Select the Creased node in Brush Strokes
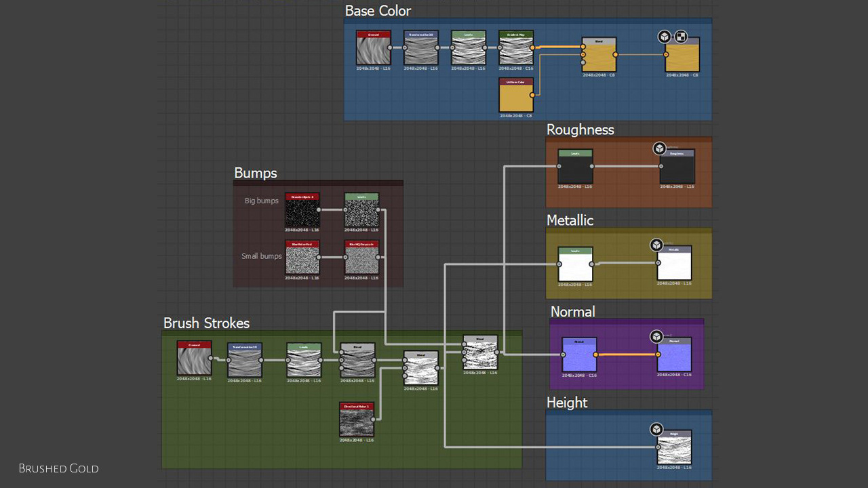 195,358
